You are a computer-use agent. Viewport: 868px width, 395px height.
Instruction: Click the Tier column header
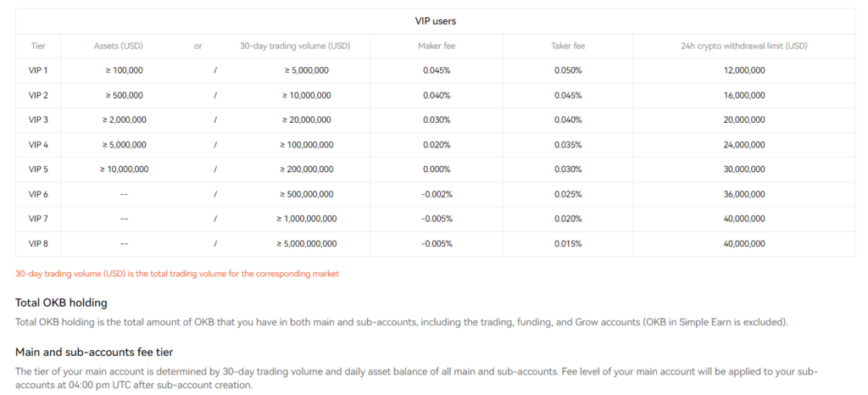[38, 46]
